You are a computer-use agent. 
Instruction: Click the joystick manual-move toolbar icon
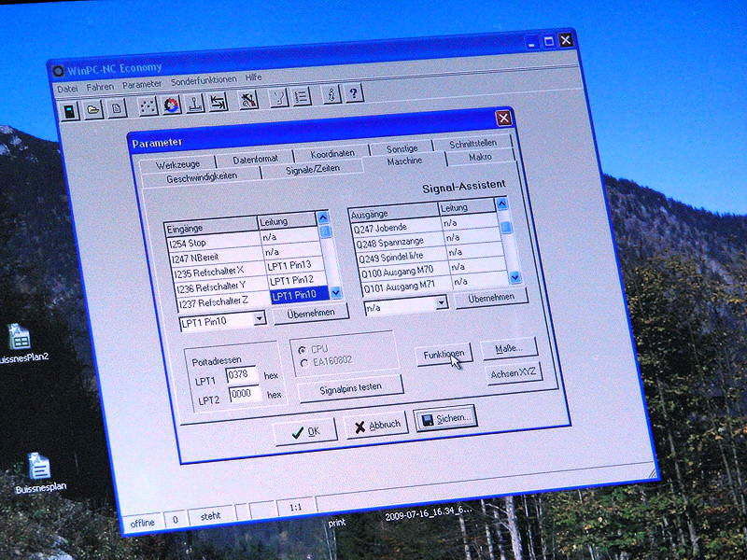coord(195,104)
